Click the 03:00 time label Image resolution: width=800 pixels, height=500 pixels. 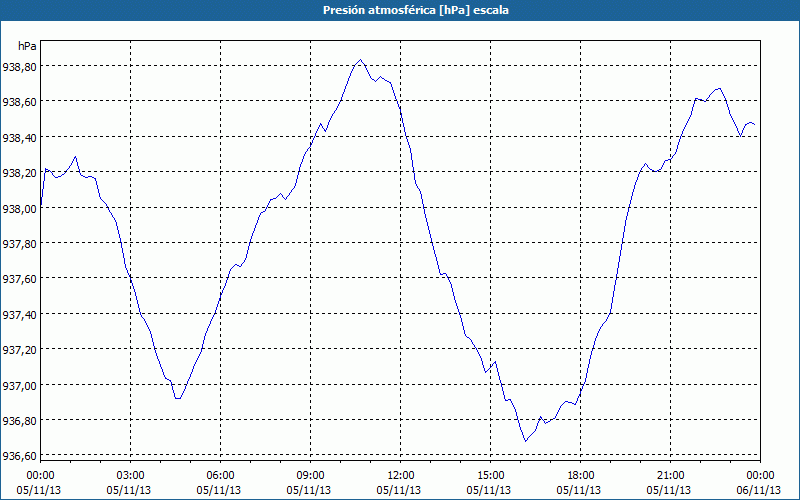[130, 476]
